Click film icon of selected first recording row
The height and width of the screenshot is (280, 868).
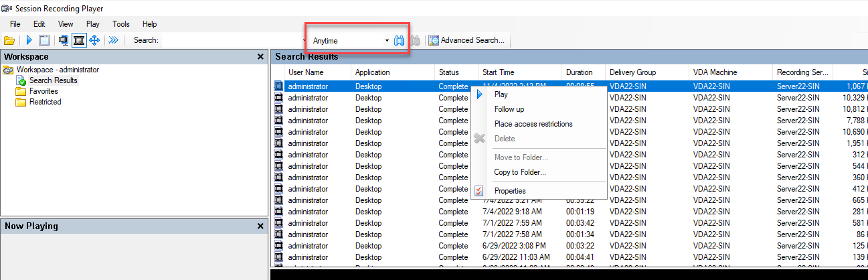pos(279,86)
